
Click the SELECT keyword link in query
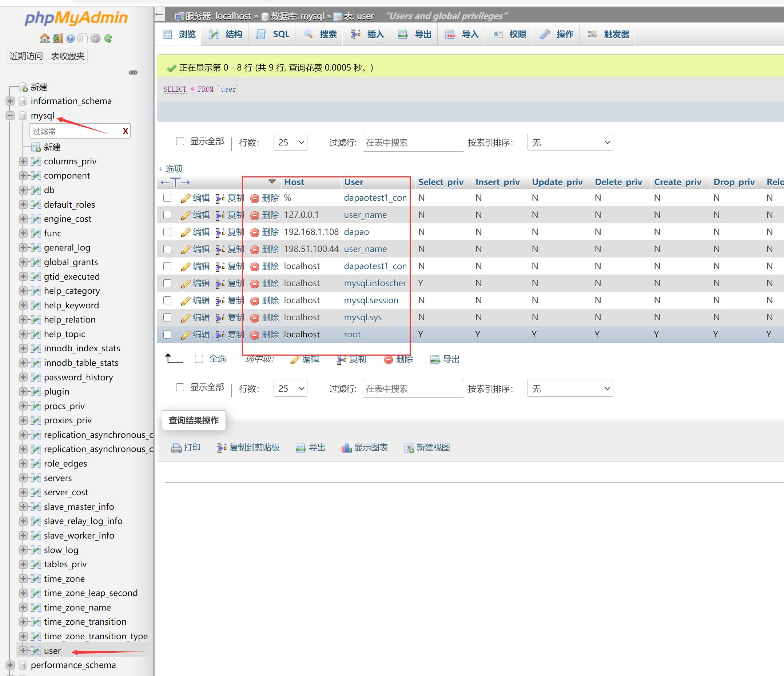pyautogui.click(x=175, y=89)
